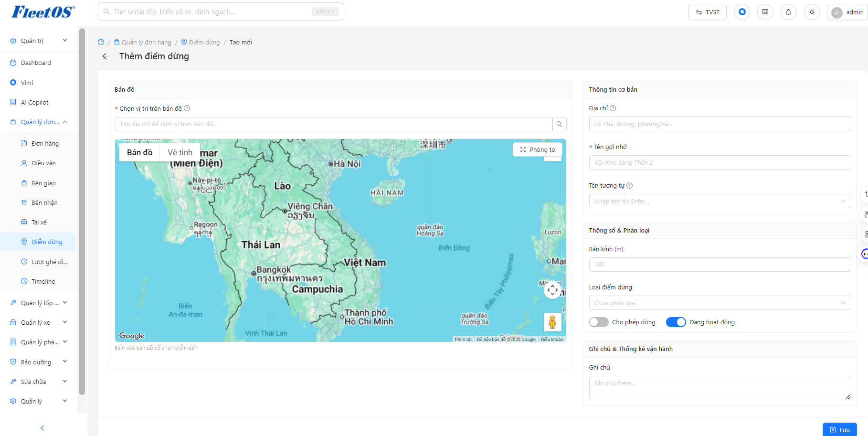Open the task list icon in header
Image resolution: width=868 pixels, height=436 pixels.
coord(765,12)
